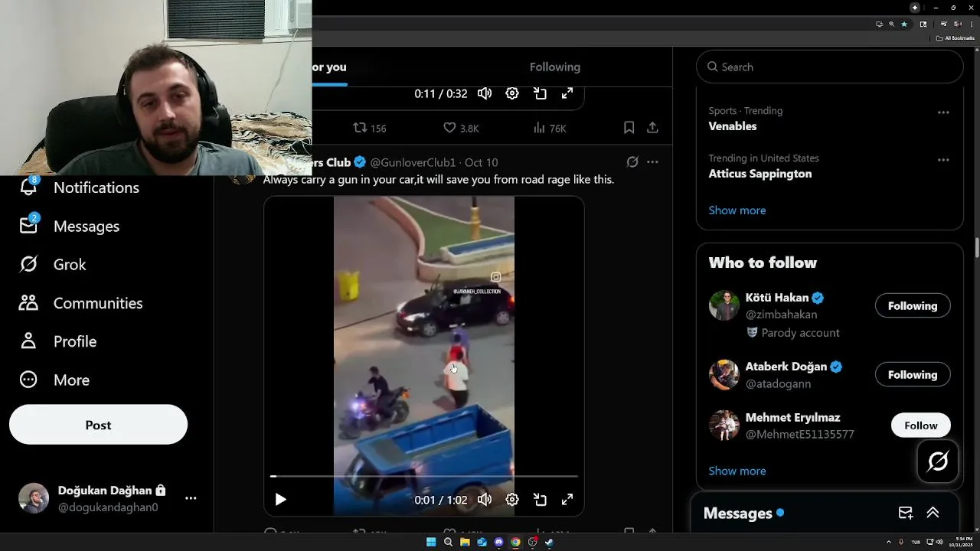This screenshot has width=980, height=551.
Task: Open the floating Grok button
Action: (x=938, y=461)
